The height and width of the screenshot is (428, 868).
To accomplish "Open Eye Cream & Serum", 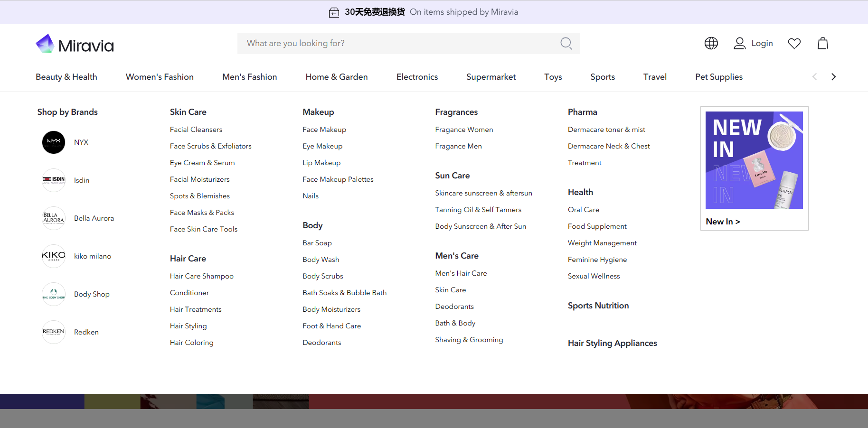I will coord(202,163).
